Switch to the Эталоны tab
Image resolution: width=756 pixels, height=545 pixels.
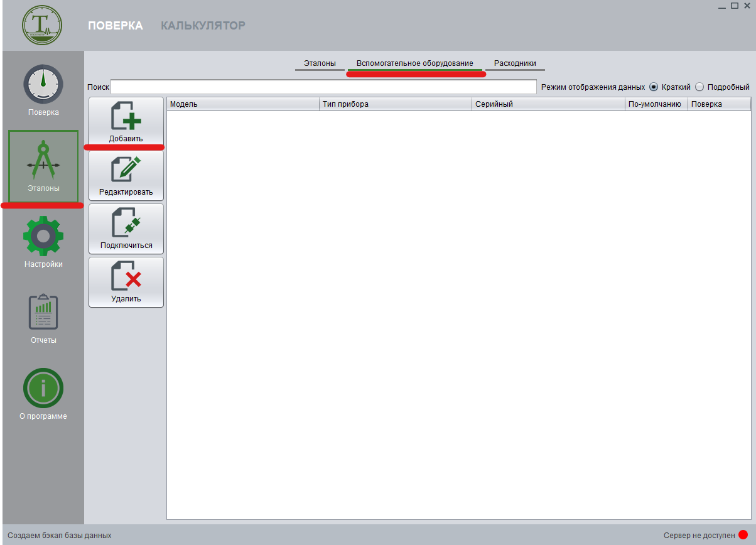320,63
